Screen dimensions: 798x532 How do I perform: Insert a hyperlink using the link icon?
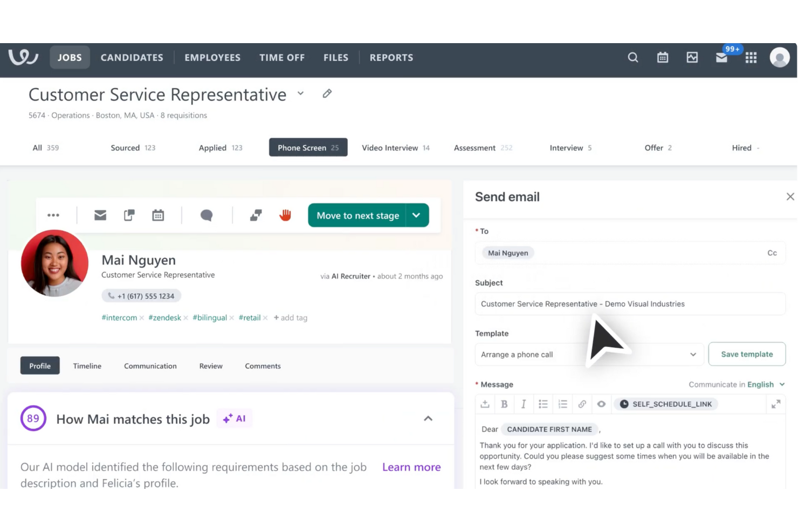coord(582,404)
